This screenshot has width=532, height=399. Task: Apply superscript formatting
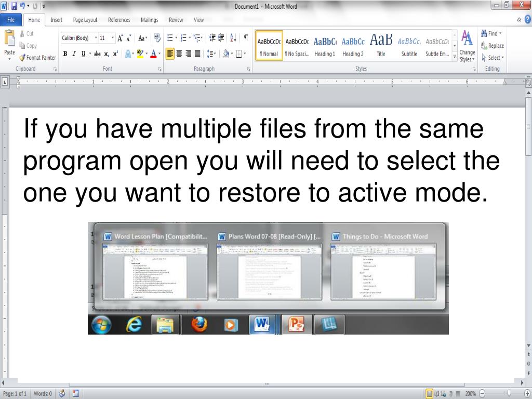click(115, 54)
